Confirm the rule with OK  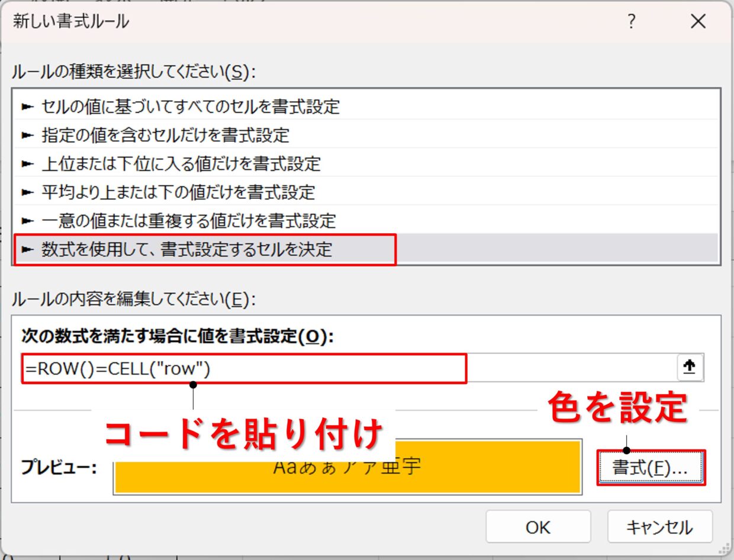click(538, 526)
